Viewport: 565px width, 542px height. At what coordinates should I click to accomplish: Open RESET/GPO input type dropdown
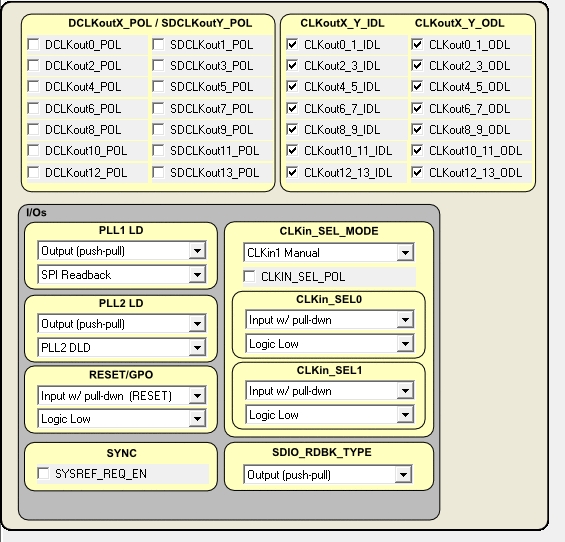pyautogui.click(x=122, y=395)
